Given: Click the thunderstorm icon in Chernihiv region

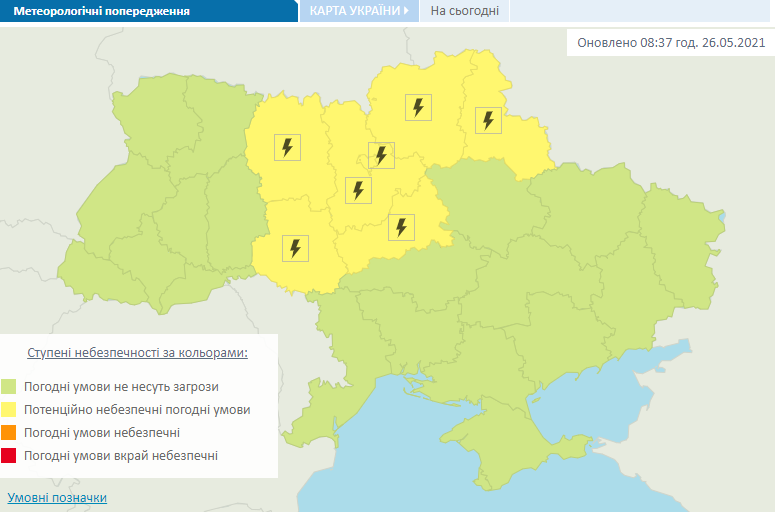Looking at the screenshot, I should click(x=418, y=107).
